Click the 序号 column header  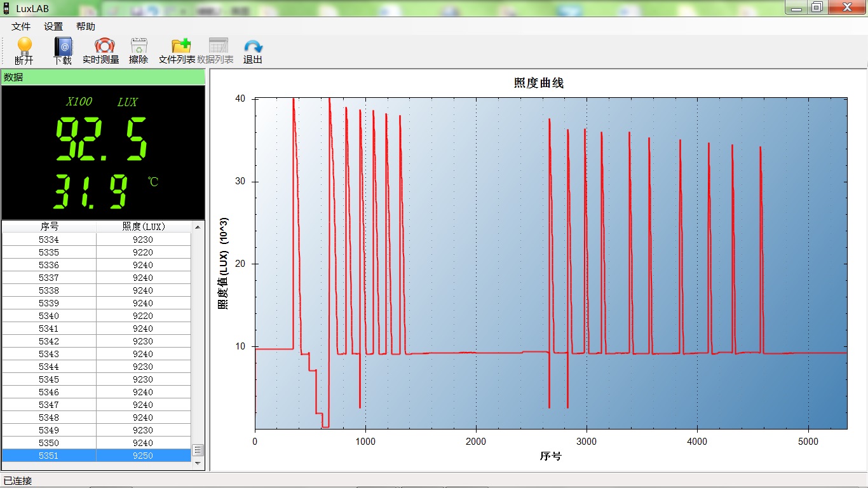(x=49, y=226)
